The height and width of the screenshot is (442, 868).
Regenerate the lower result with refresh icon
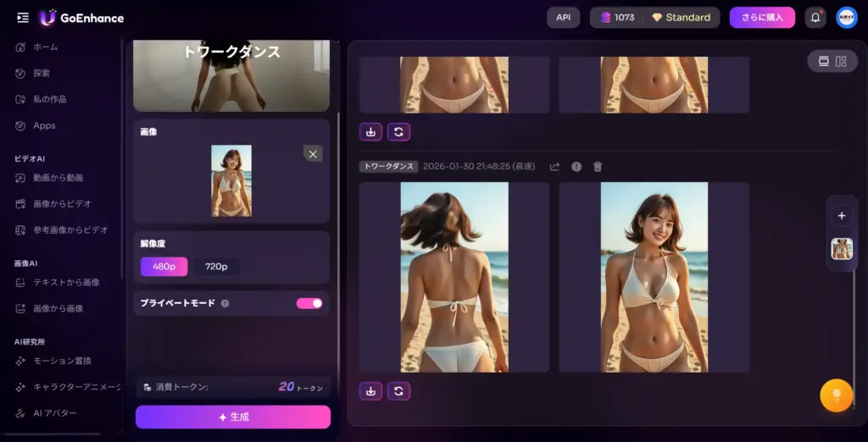pyautogui.click(x=398, y=391)
